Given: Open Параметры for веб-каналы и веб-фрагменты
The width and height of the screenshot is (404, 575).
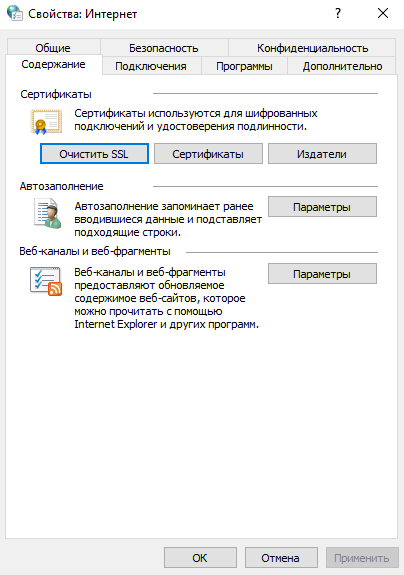Looking at the screenshot, I should [x=322, y=274].
